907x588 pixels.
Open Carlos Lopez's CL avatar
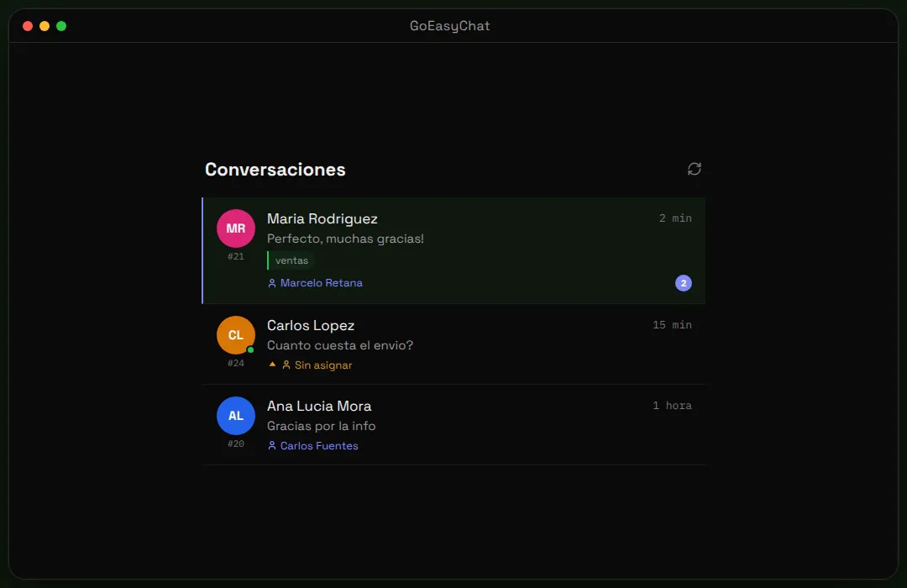pos(235,335)
